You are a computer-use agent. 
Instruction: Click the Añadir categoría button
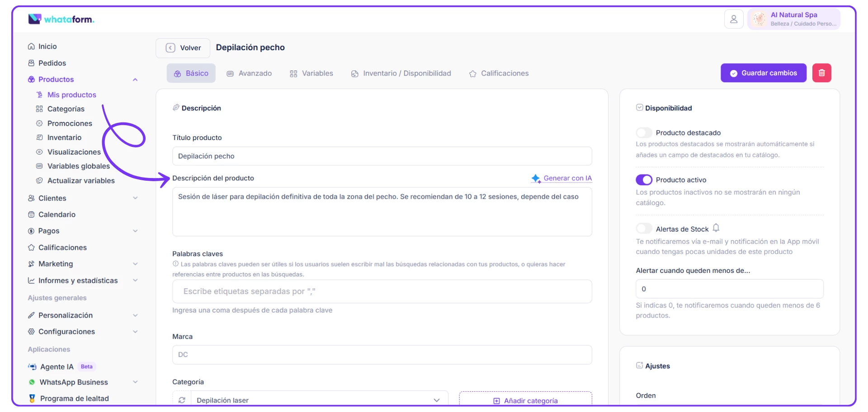(x=525, y=400)
